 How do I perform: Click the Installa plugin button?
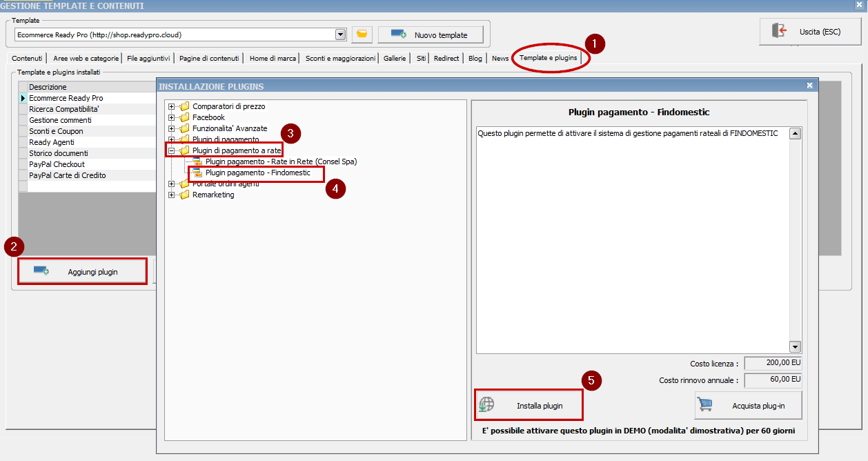pyautogui.click(x=529, y=405)
